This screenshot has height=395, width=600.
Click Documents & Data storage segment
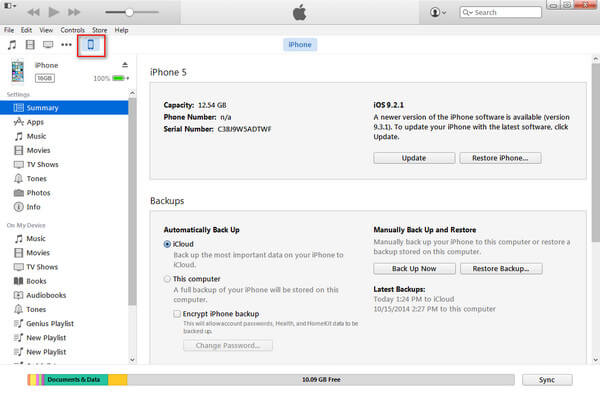coord(76,380)
